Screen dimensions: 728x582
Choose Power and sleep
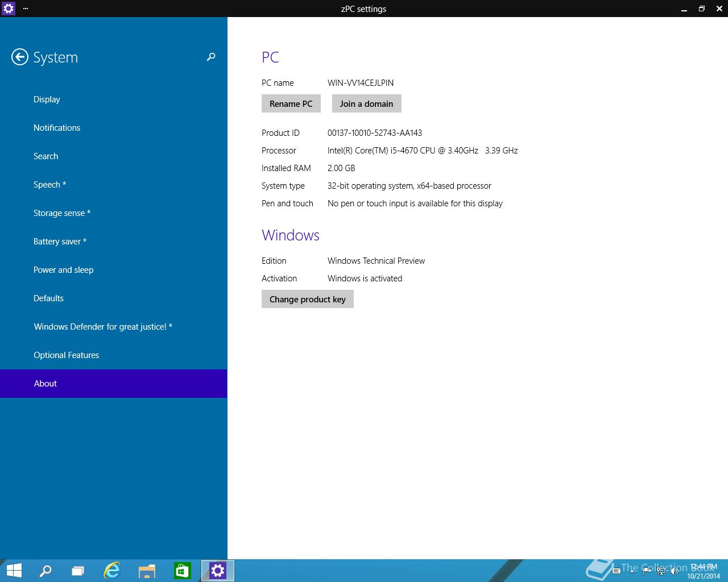click(x=114, y=270)
